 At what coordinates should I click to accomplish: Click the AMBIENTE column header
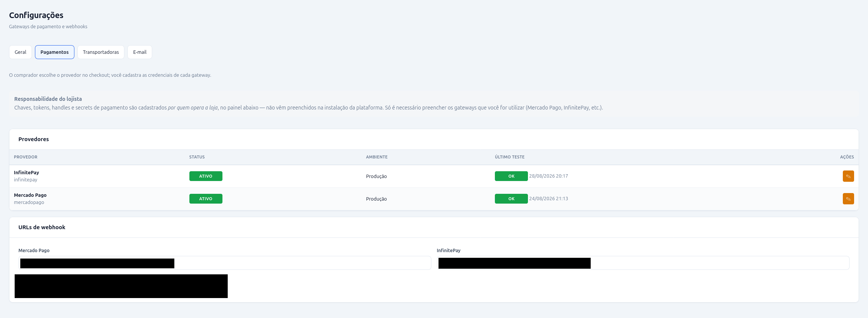[x=377, y=157]
